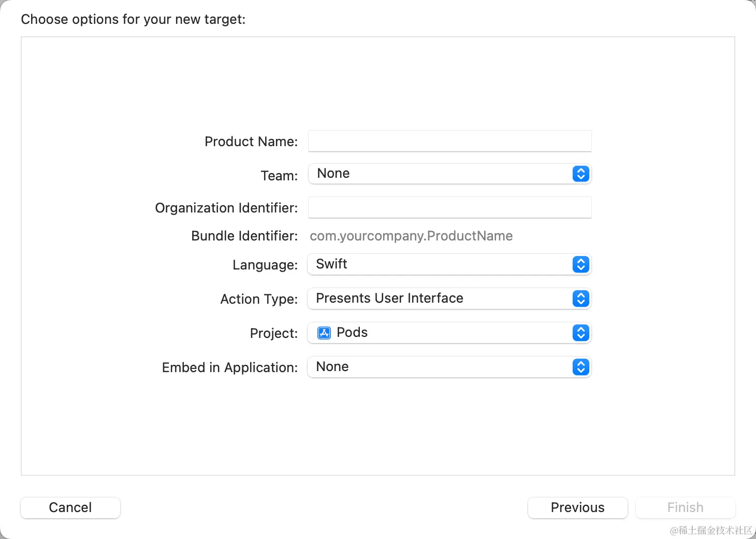Click the blue chevron arrows on Project selector
This screenshot has width=756, height=539.
581,333
